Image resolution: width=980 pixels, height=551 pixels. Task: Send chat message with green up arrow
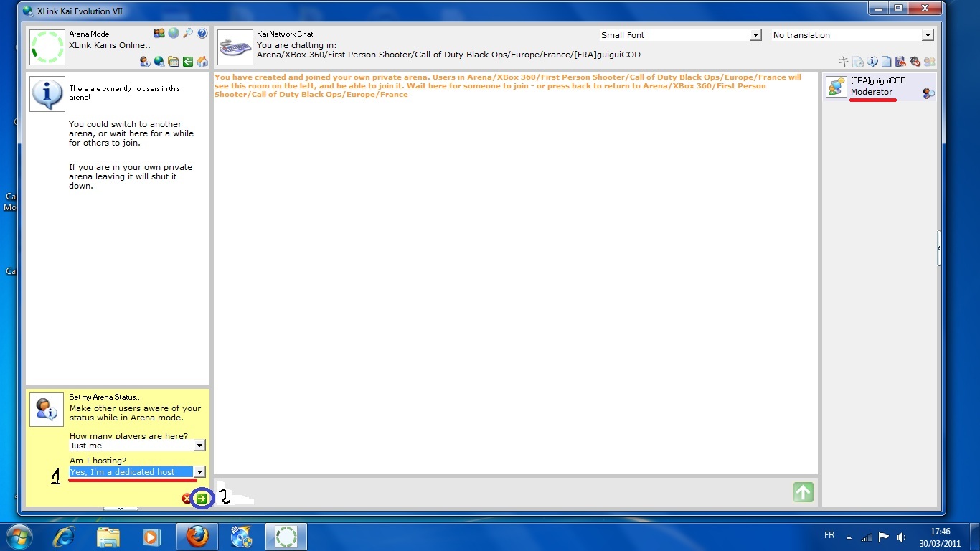pyautogui.click(x=804, y=492)
